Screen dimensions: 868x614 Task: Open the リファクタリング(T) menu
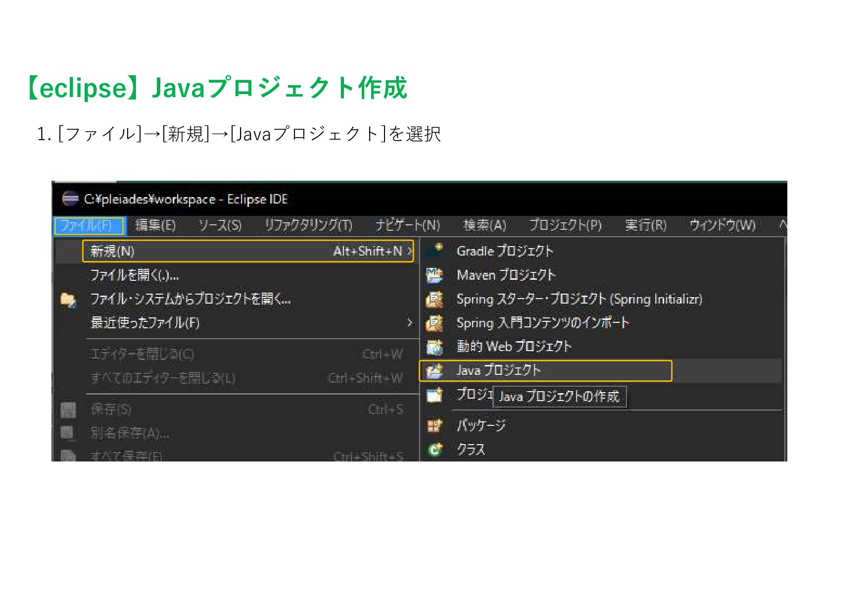tap(308, 226)
